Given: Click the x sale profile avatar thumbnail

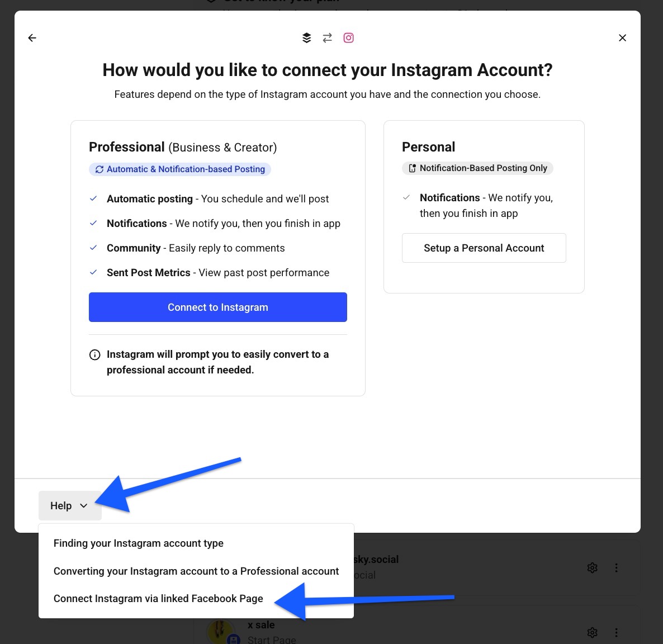Looking at the screenshot, I should tap(221, 631).
